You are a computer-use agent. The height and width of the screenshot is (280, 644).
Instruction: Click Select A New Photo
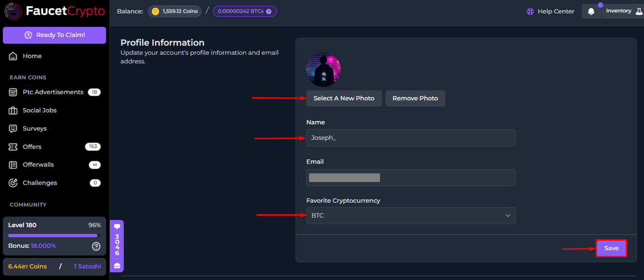pyautogui.click(x=344, y=98)
